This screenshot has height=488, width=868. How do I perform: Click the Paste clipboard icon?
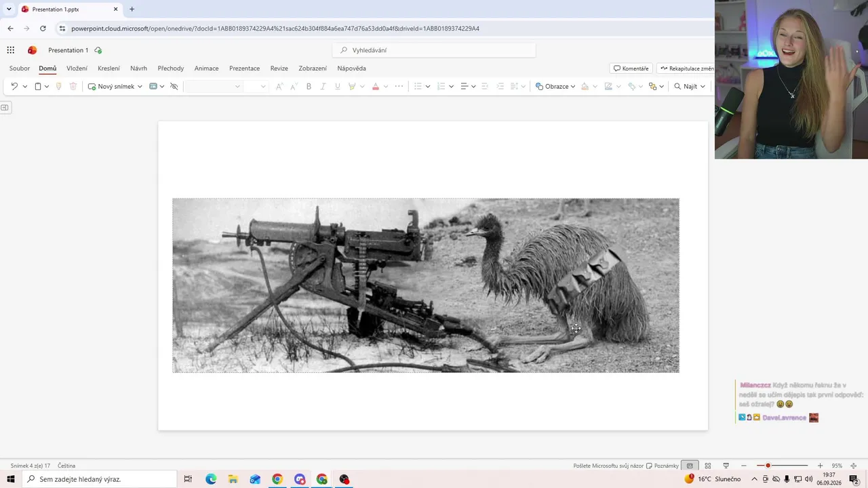click(x=38, y=86)
